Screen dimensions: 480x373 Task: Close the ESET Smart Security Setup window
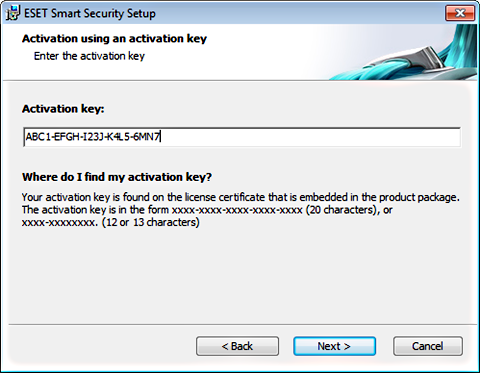click(460, 13)
